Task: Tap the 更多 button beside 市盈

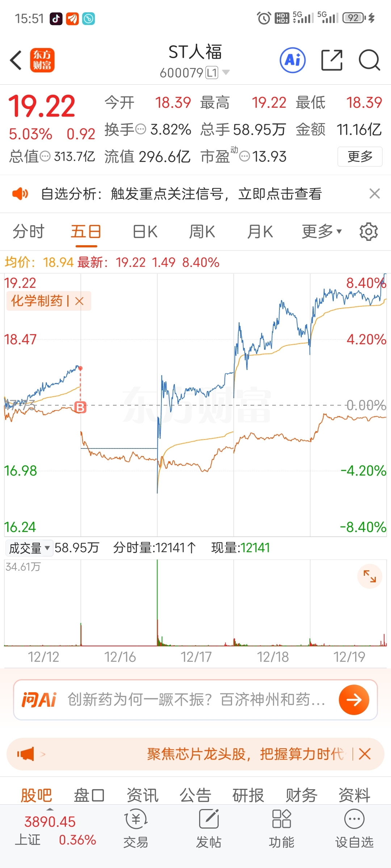Action: pos(360,157)
